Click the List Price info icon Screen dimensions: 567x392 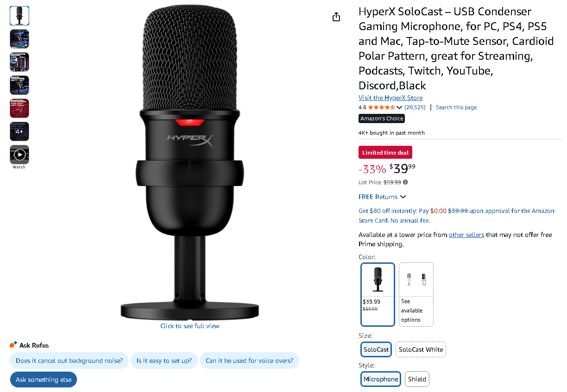pyautogui.click(x=406, y=182)
